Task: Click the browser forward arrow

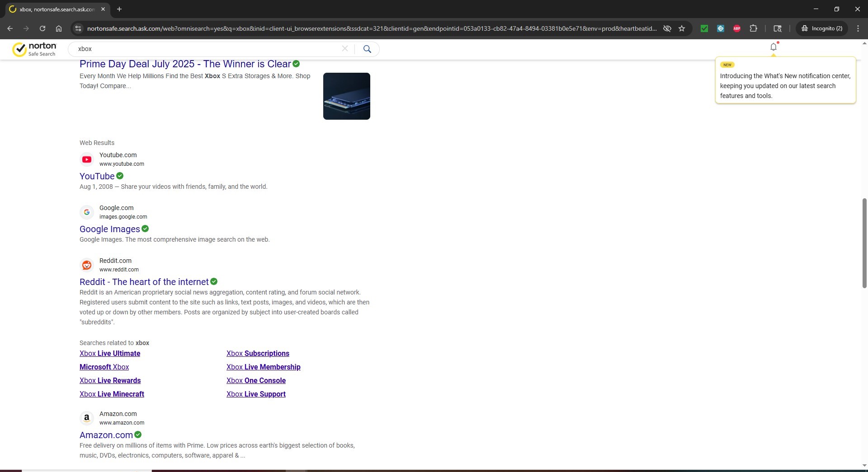Action: (x=26, y=28)
